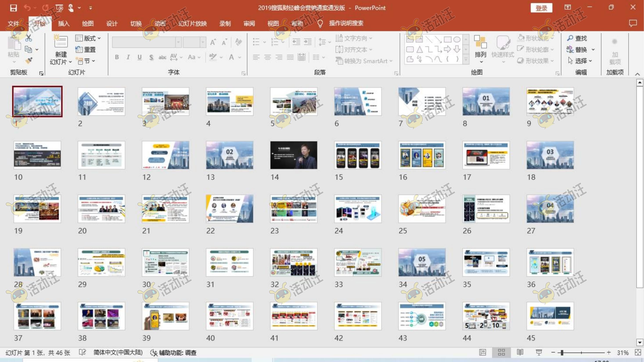This screenshot has width=644, height=362.
Task: Click the zoom in plus button
Action: pos(609,353)
